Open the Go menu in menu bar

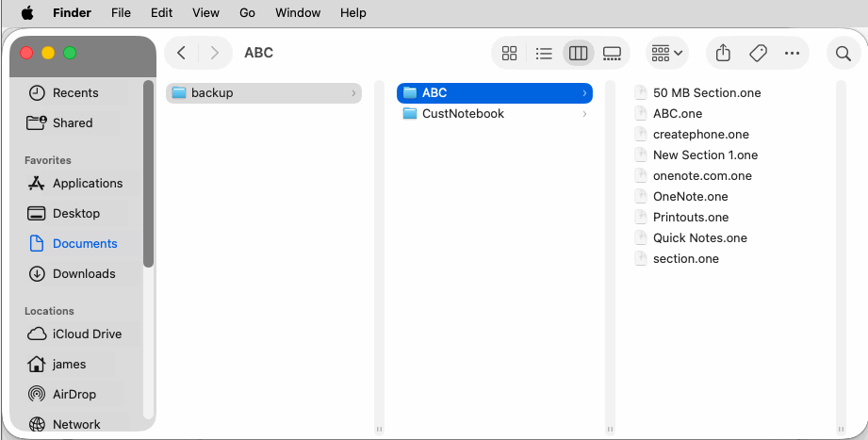click(x=248, y=13)
